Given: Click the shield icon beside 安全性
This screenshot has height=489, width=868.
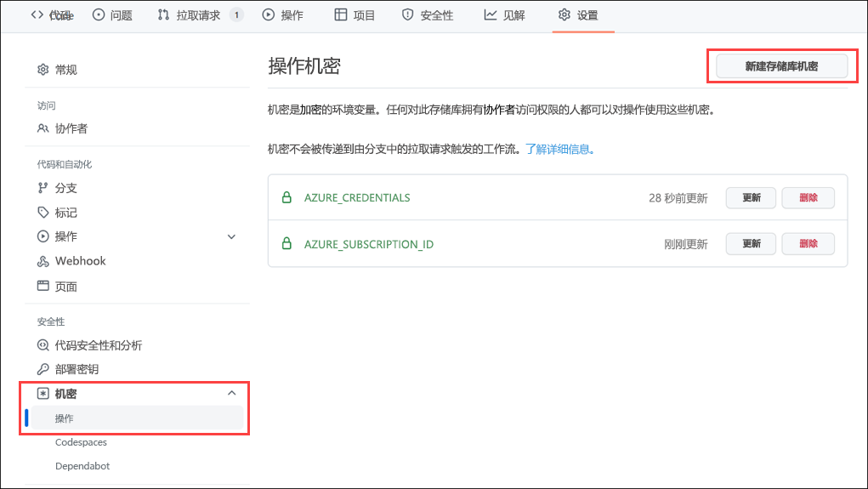Looking at the screenshot, I should click(408, 15).
